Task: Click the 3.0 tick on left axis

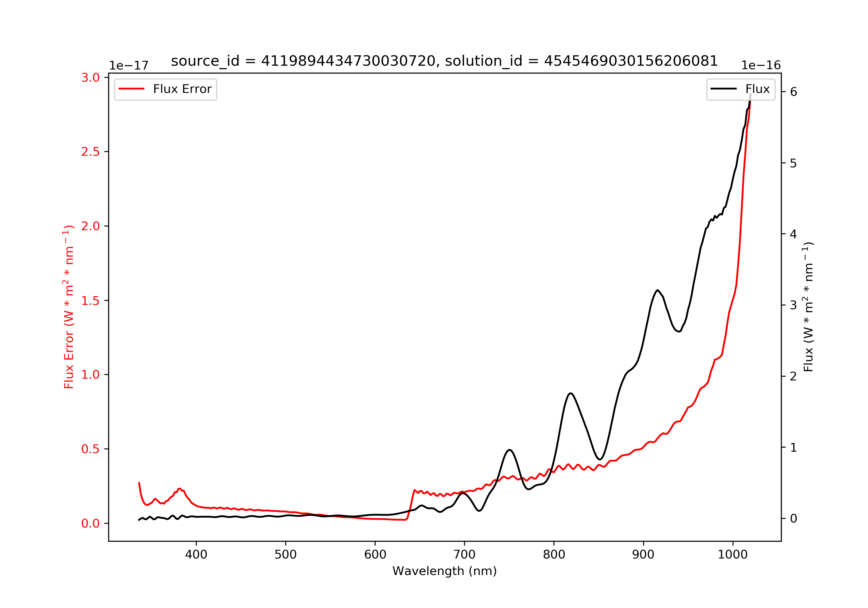Action: [90, 78]
